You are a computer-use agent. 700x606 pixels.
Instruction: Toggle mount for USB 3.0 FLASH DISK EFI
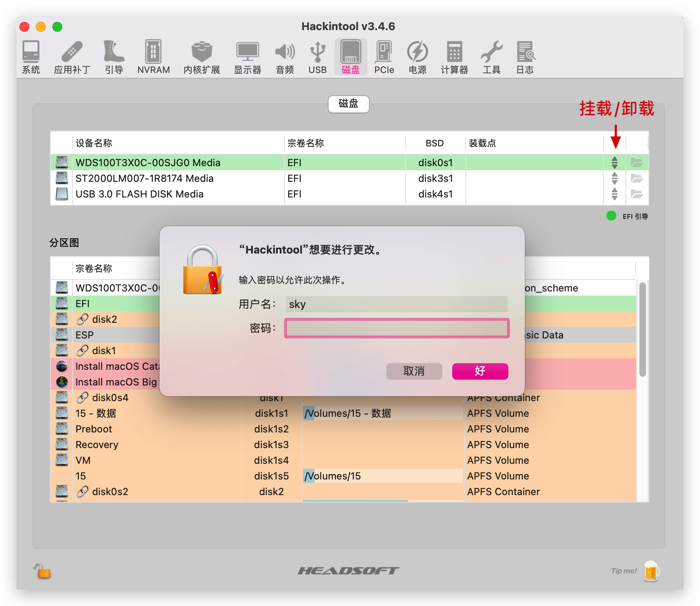(614, 194)
